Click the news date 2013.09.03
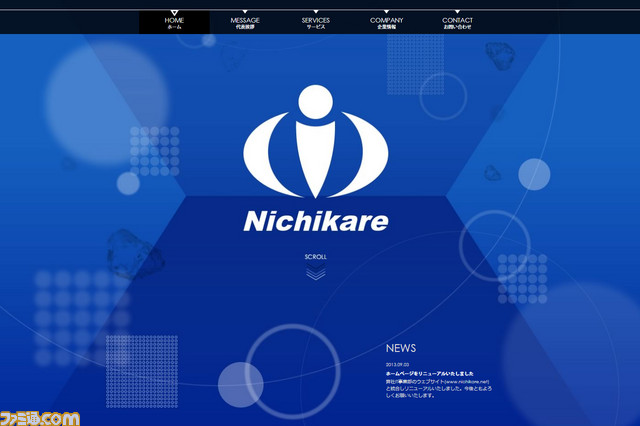The width and height of the screenshot is (640, 426). click(x=399, y=362)
